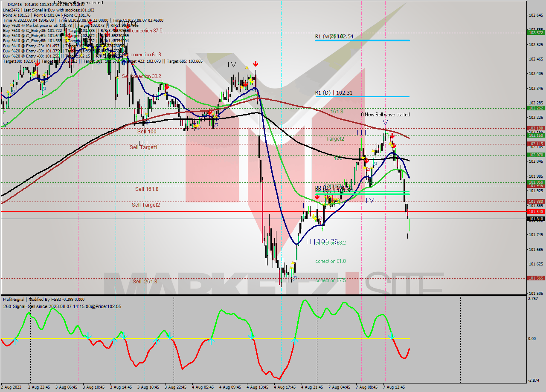The width and height of the screenshot is (546, 392).
Task: Click the '4 Aug 13:45' time axis label
Action: point(258,387)
